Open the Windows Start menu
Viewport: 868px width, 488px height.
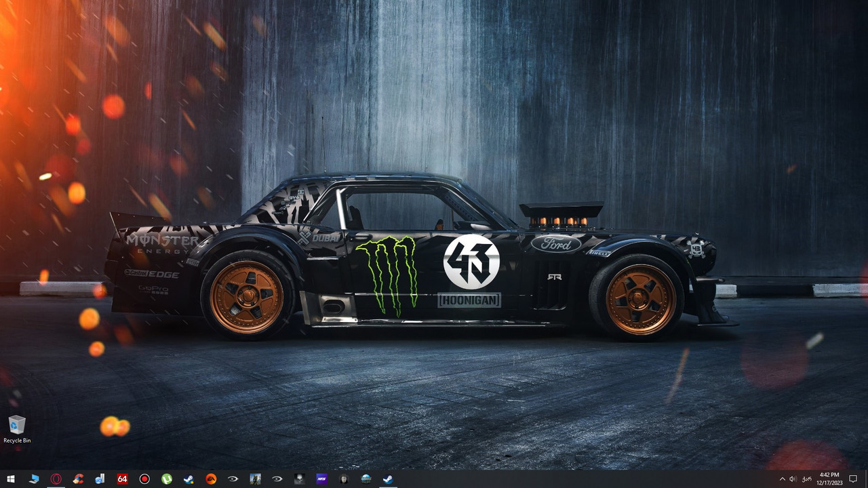(x=11, y=479)
